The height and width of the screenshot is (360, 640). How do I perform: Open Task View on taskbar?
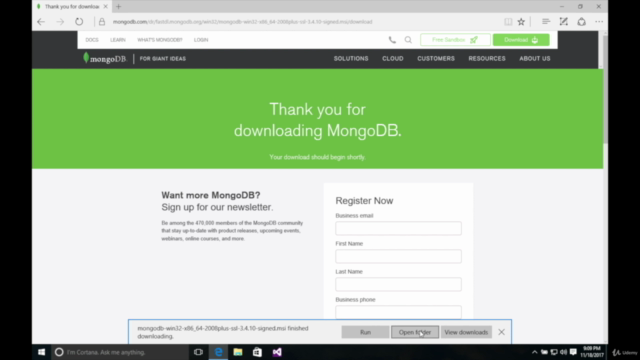(x=198, y=352)
